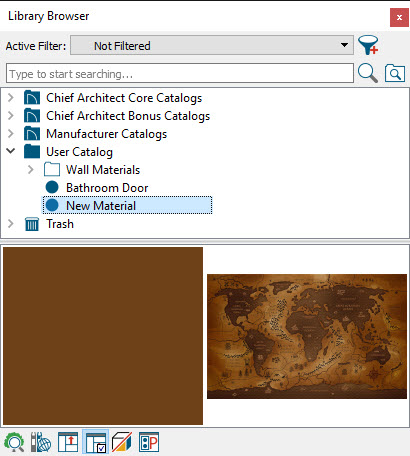Select the Bathroom Door material
410x456 pixels.
[107, 188]
